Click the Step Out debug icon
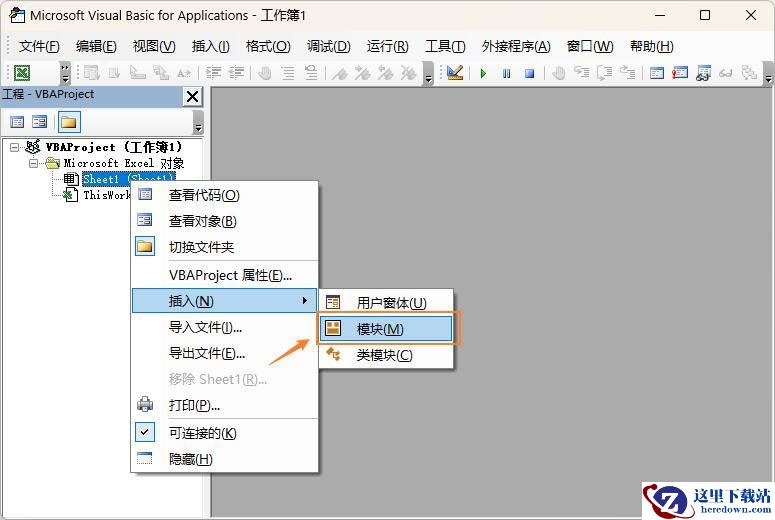 pyautogui.click(x=627, y=73)
